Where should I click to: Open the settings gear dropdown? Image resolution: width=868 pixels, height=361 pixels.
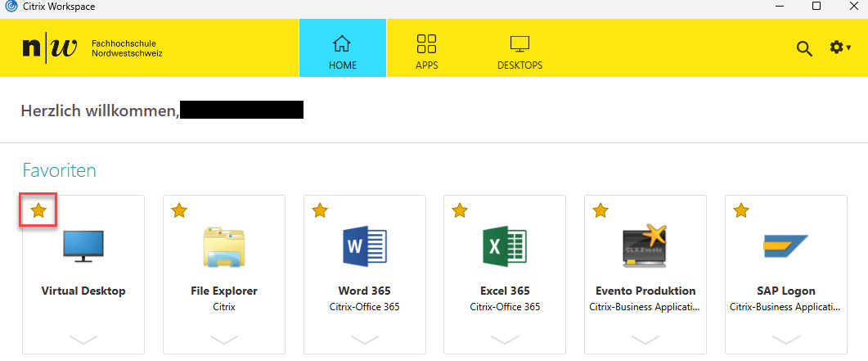coord(840,48)
